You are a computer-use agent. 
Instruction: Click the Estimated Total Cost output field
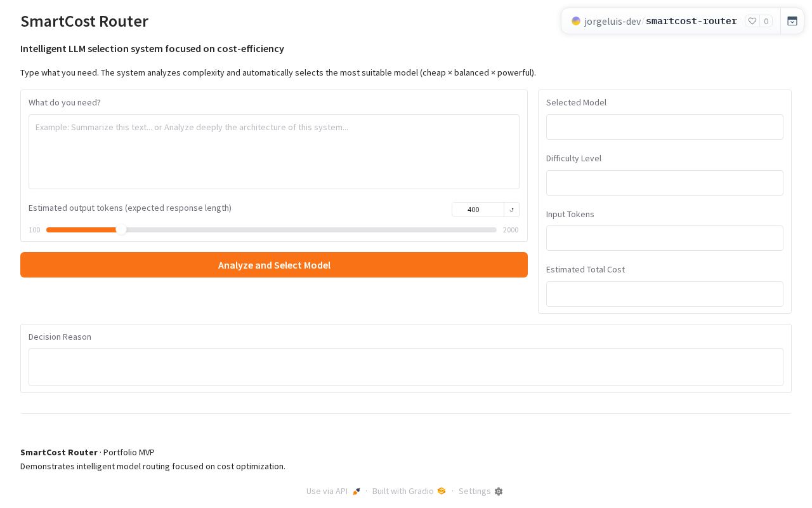click(x=665, y=294)
